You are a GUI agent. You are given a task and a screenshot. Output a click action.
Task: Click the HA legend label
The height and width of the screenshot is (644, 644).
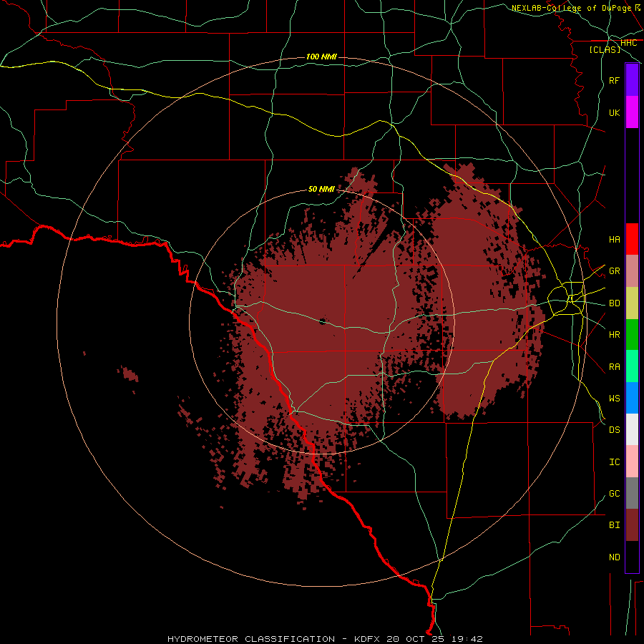(x=614, y=239)
